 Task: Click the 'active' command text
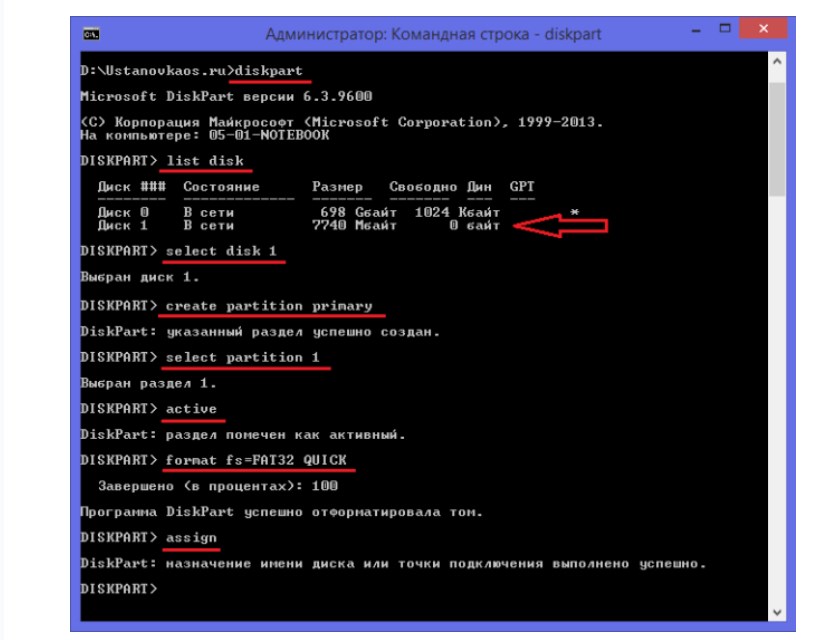[x=190, y=408]
